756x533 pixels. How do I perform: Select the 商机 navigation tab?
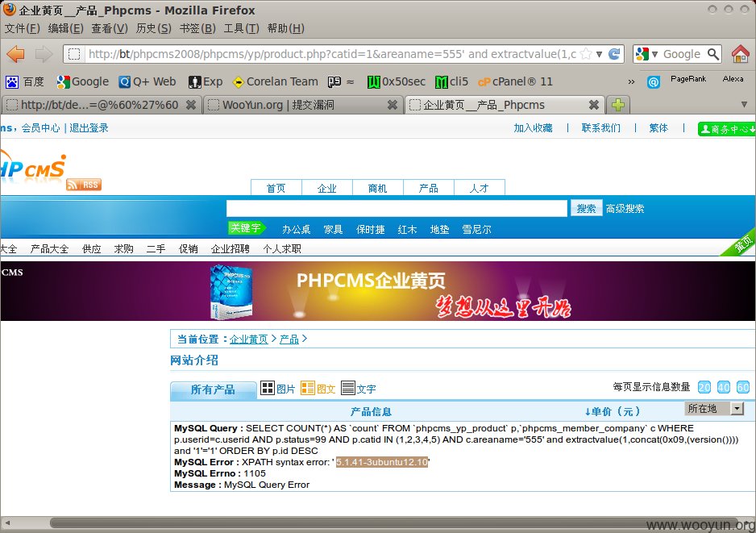pyautogui.click(x=377, y=188)
